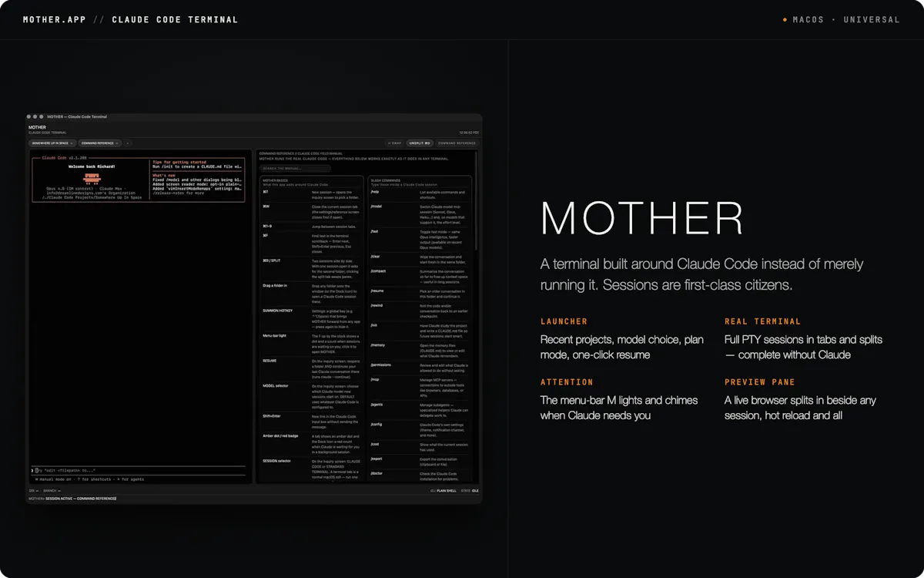Click the Claude Code prompt input line
Screen dimensions: 924x578
[x=139, y=470]
